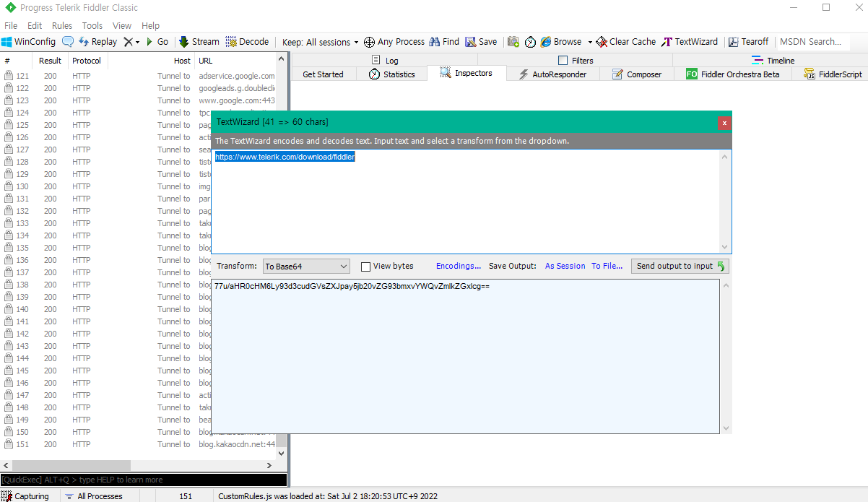
Task: Click the lock icon of session 145
Action: [x=9, y=371]
